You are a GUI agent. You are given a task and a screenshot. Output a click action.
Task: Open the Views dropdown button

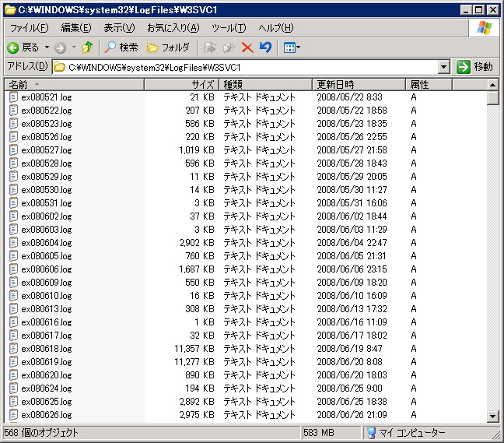(292, 47)
